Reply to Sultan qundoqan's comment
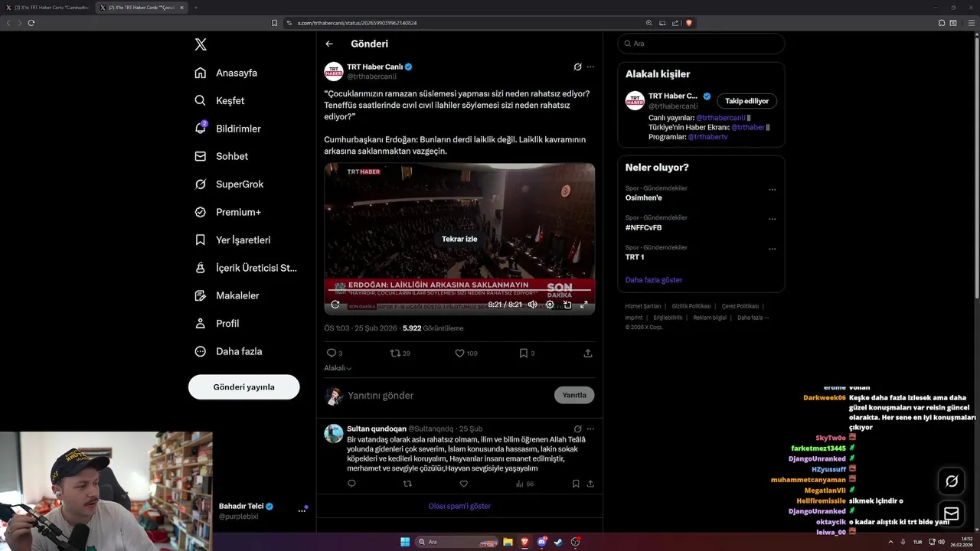980x551 pixels. pyautogui.click(x=351, y=484)
